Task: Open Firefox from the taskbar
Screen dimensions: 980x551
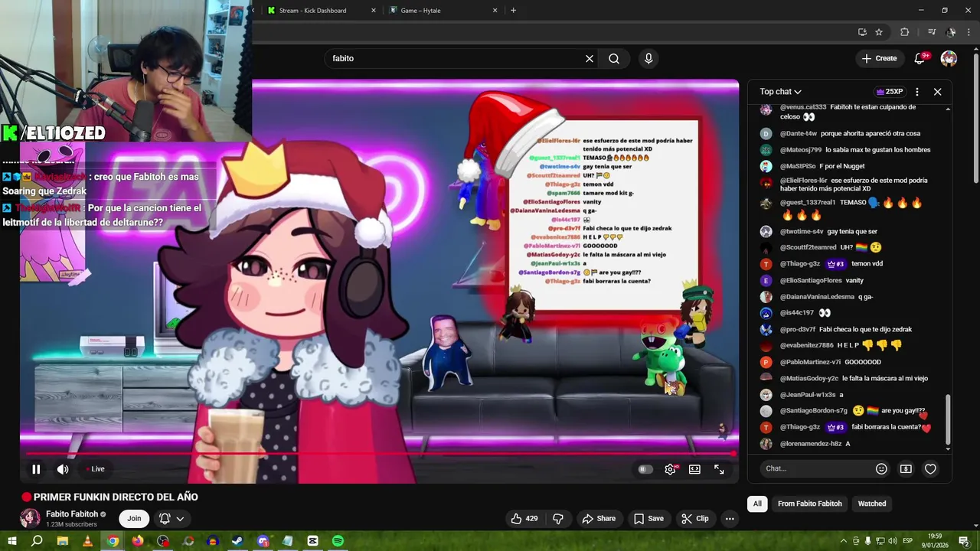Action: [138, 541]
